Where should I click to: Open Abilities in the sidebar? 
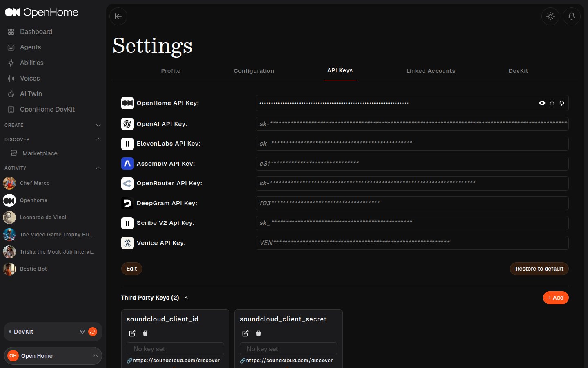coord(31,63)
